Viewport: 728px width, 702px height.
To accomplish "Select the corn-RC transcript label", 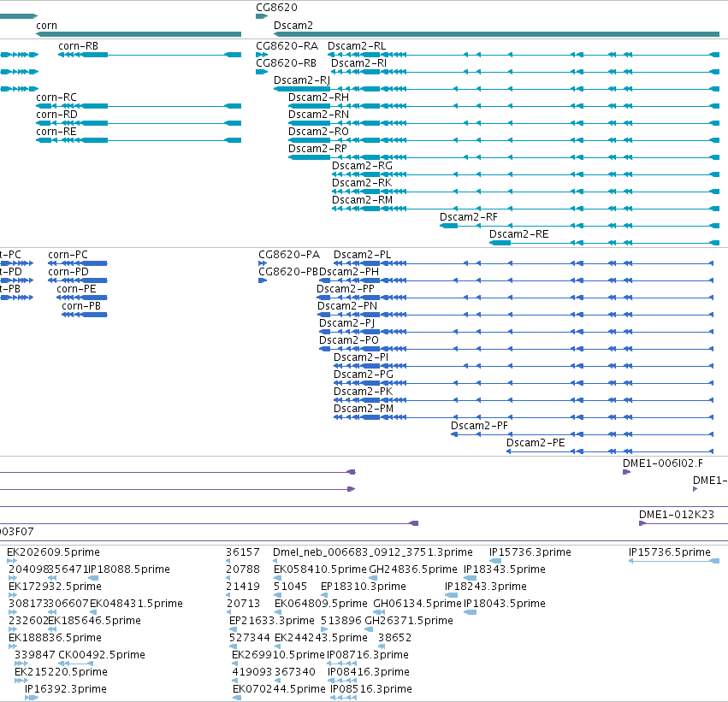I will click(56, 97).
